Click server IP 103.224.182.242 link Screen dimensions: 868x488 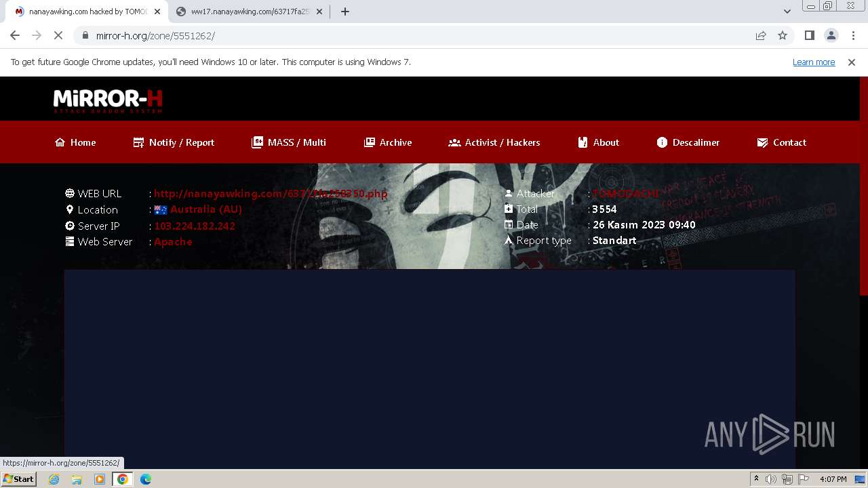(195, 226)
